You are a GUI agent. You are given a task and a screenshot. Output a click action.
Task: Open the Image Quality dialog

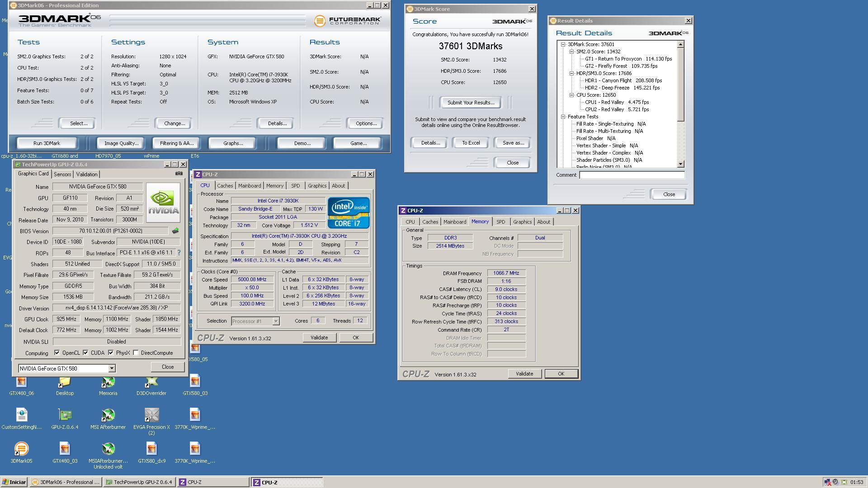coord(121,143)
